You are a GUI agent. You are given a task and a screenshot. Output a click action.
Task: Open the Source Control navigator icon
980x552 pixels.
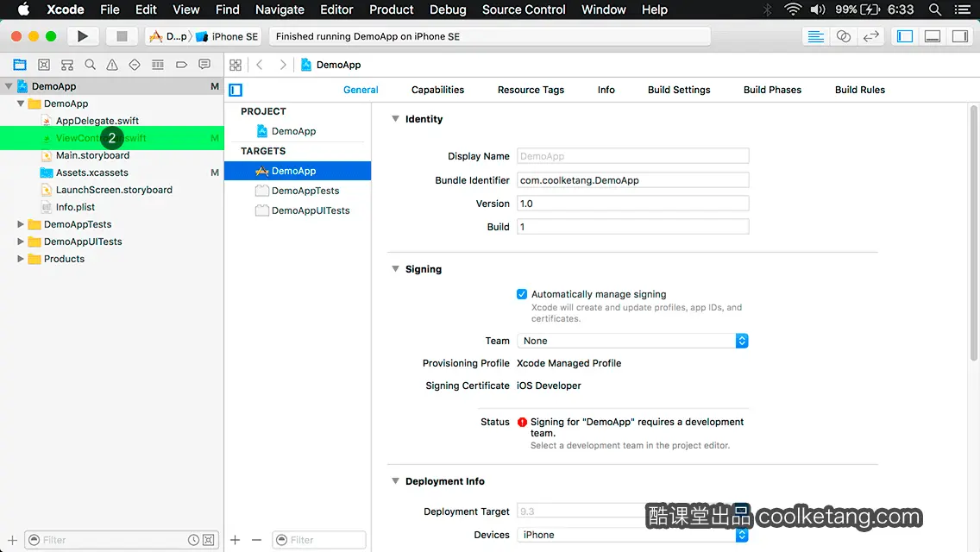pos(44,65)
